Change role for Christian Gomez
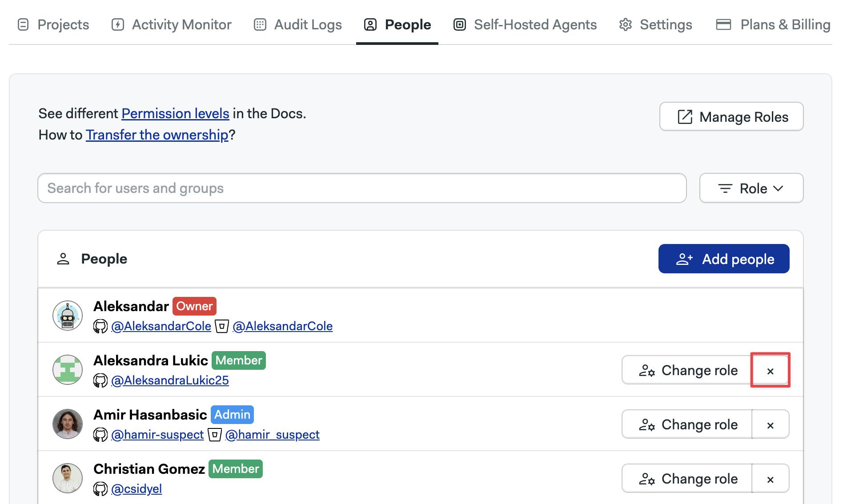The image size is (843, 504). 687,479
